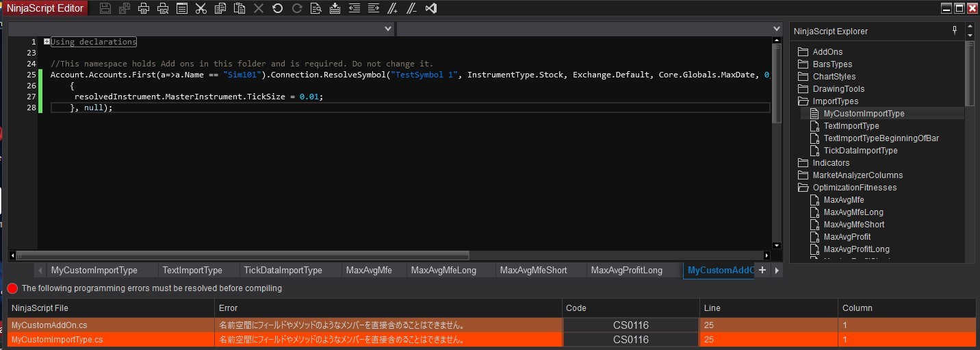
Task: Click CS0116 code for MyCustomAddOn.cs
Action: click(x=631, y=325)
